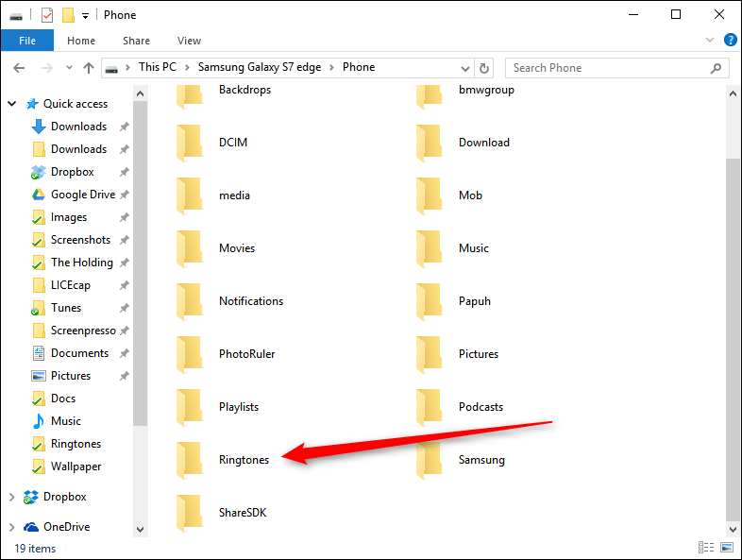Navigate to This PC in breadcrumb

[x=158, y=67]
